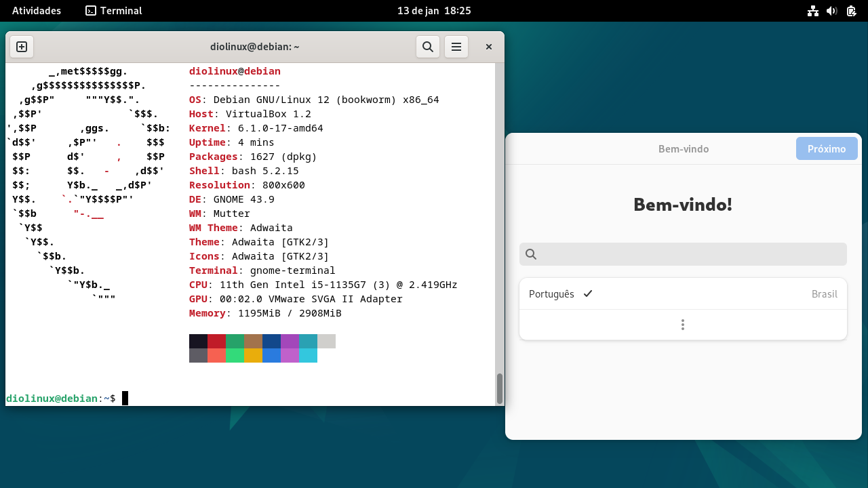
Task: Expand more languages via the three-dot button
Action: [683, 325]
